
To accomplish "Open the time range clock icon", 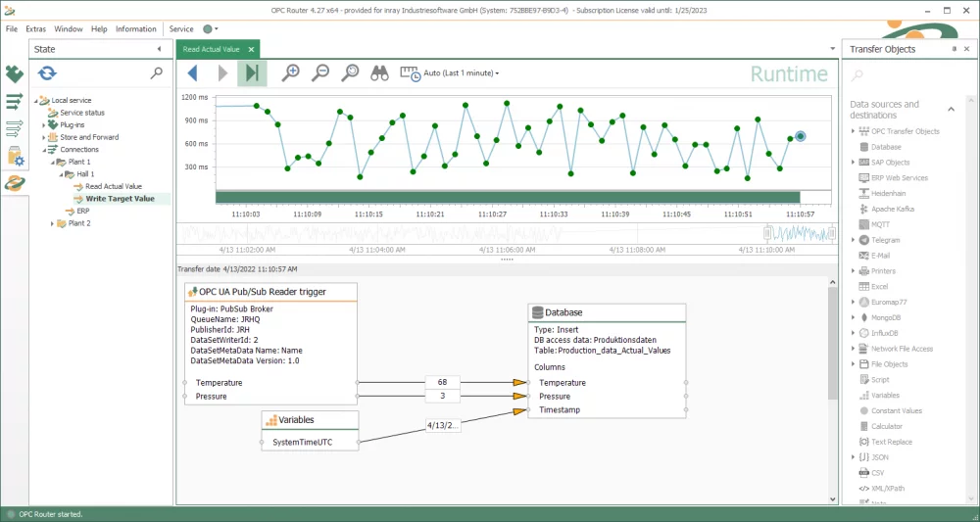I will click(x=410, y=73).
